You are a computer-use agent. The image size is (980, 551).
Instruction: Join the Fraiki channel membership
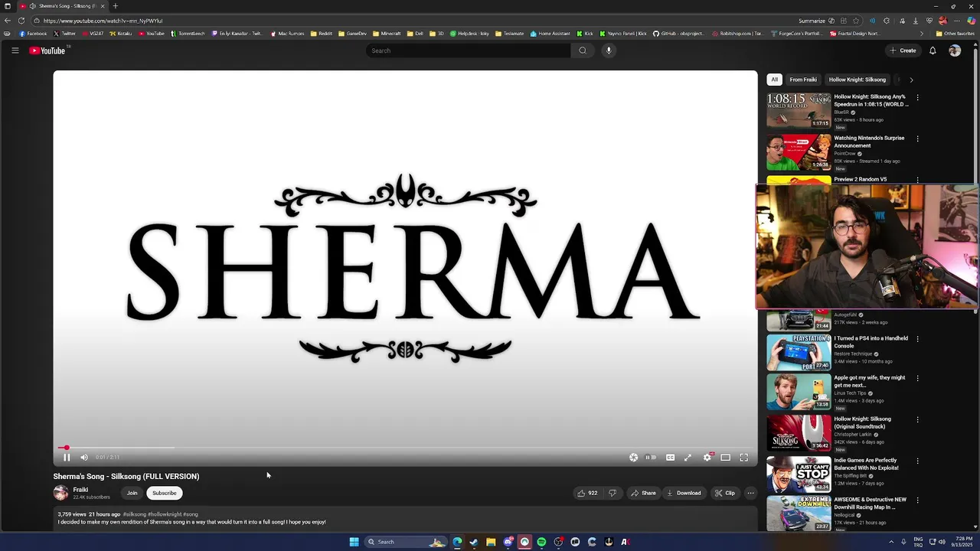coord(132,493)
